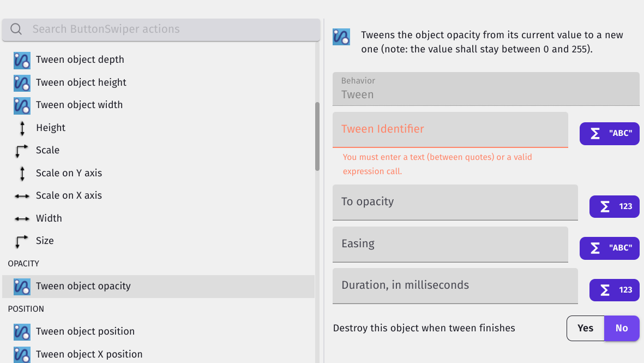
Task: Click the Size action entry
Action: tap(45, 240)
